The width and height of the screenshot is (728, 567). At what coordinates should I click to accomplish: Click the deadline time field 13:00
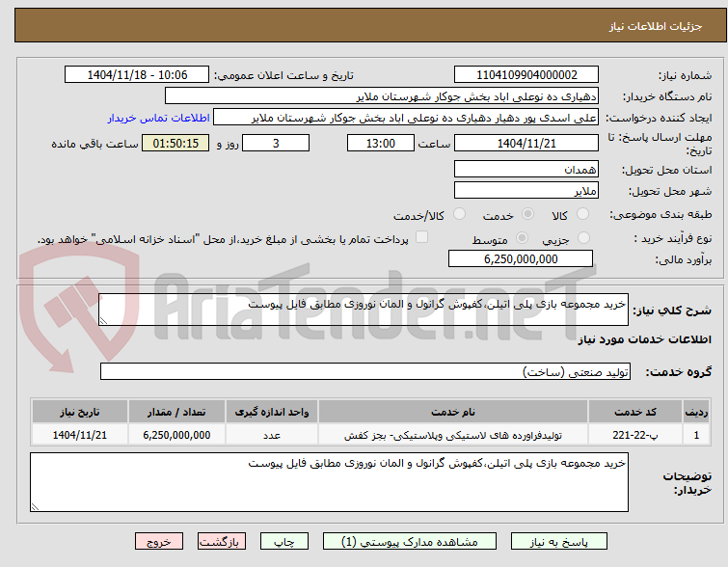click(381, 143)
